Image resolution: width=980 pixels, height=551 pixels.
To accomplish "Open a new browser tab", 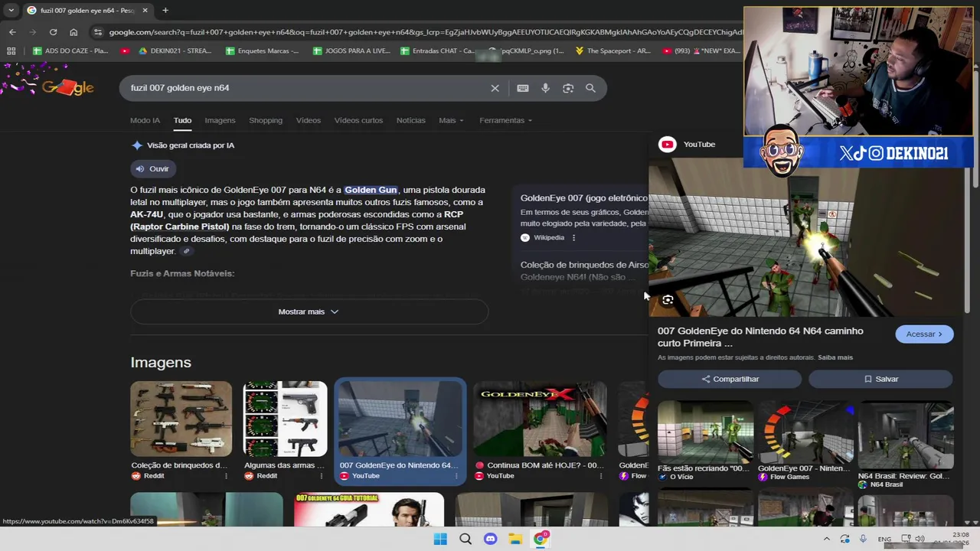I will [x=165, y=11].
